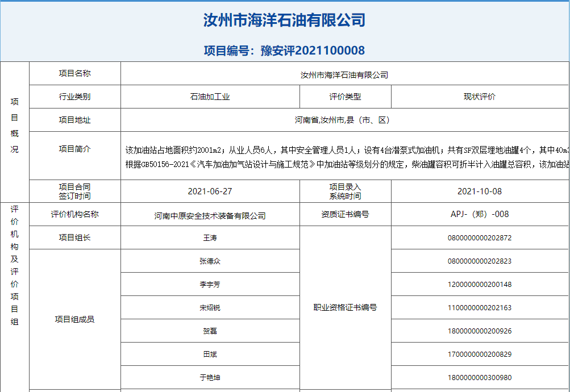The width and height of the screenshot is (570, 392).
Task: Select the contract signing date 2021-06-27
Action: click(x=210, y=191)
